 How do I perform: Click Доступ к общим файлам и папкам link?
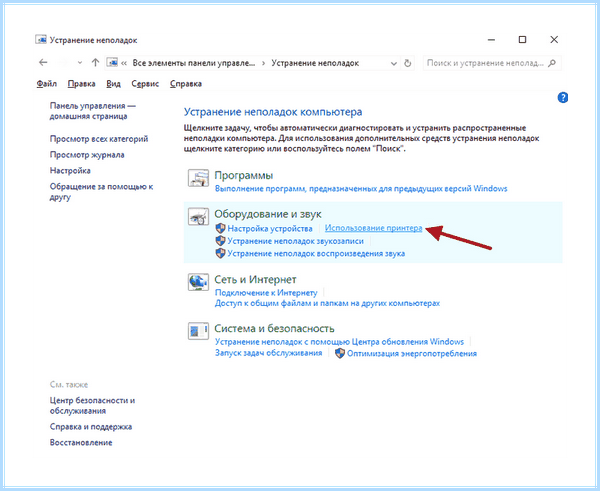[327, 303]
